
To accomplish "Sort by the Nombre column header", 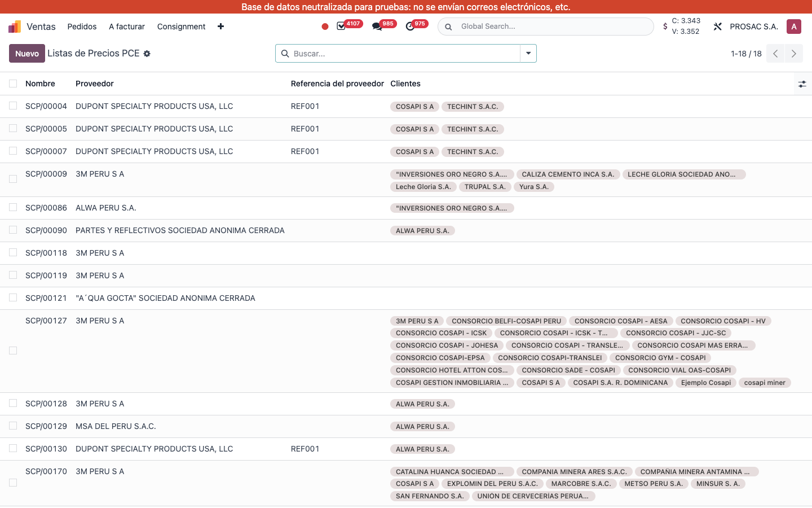I will point(40,84).
